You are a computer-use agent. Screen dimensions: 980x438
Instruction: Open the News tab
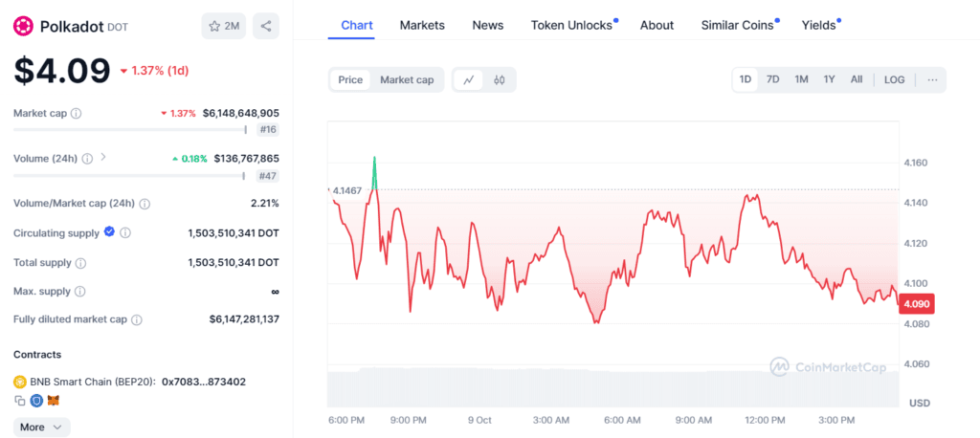488,26
